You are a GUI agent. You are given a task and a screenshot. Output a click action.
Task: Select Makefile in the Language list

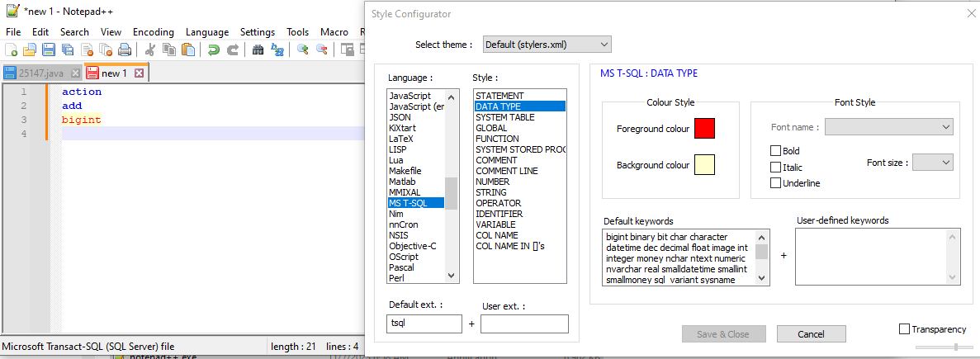click(415, 171)
